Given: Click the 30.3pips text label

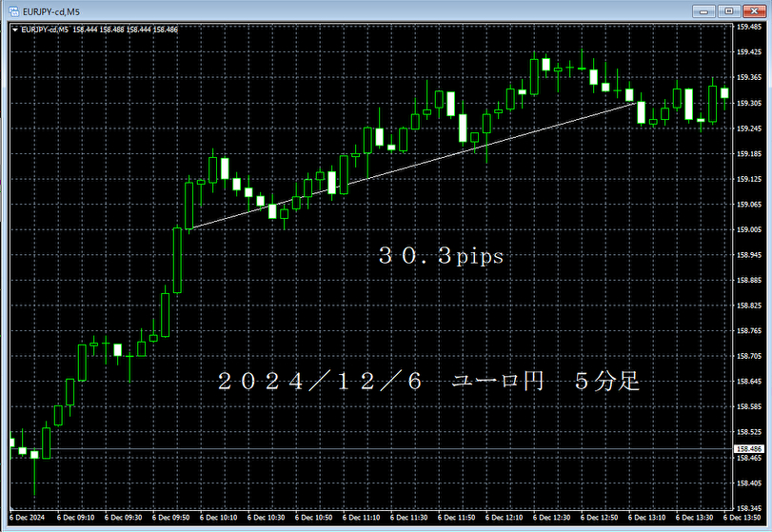Looking at the screenshot, I should [x=441, y=256].
